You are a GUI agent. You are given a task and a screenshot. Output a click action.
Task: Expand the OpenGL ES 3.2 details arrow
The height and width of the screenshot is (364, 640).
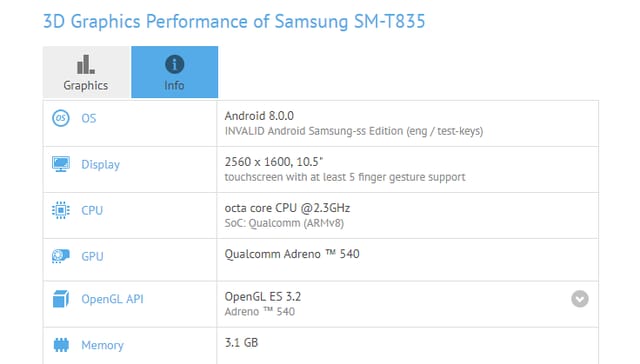coord(580,299)
